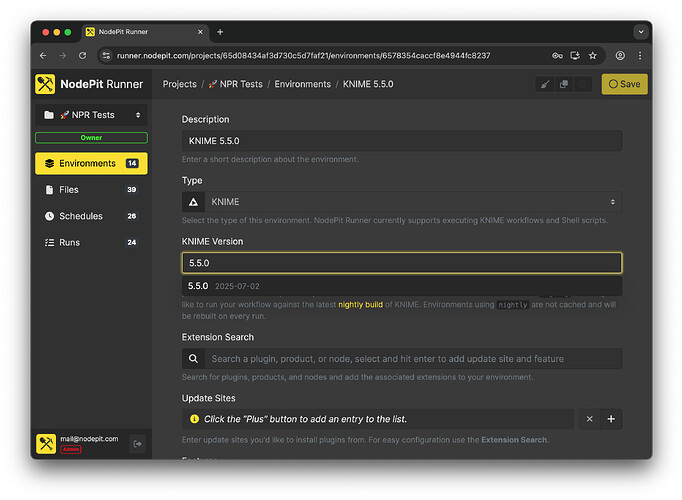Click the user avatar icon at bottom left

[x=46, y=444]
